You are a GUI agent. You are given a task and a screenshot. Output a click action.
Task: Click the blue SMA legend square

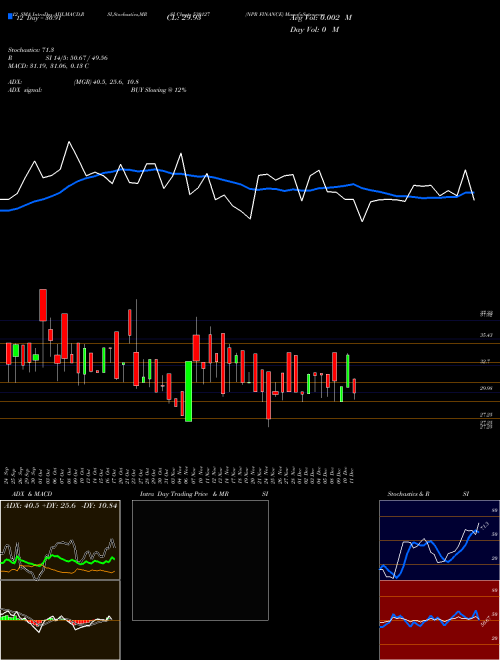pos(10,16)
